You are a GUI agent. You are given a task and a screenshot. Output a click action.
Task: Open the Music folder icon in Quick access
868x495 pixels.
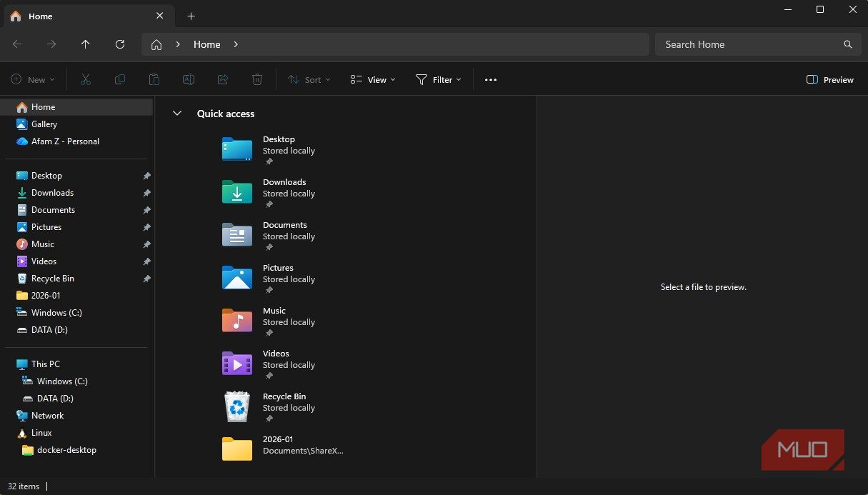tap(237, 321)
